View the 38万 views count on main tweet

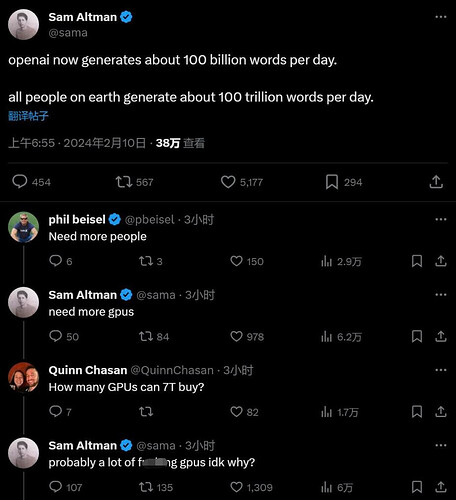(x=180, y=143)
